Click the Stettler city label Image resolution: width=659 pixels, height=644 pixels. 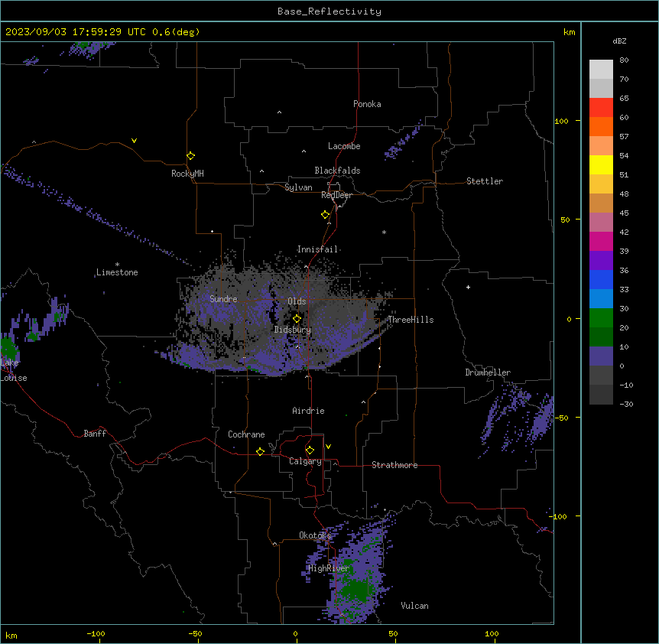(485, 181)
